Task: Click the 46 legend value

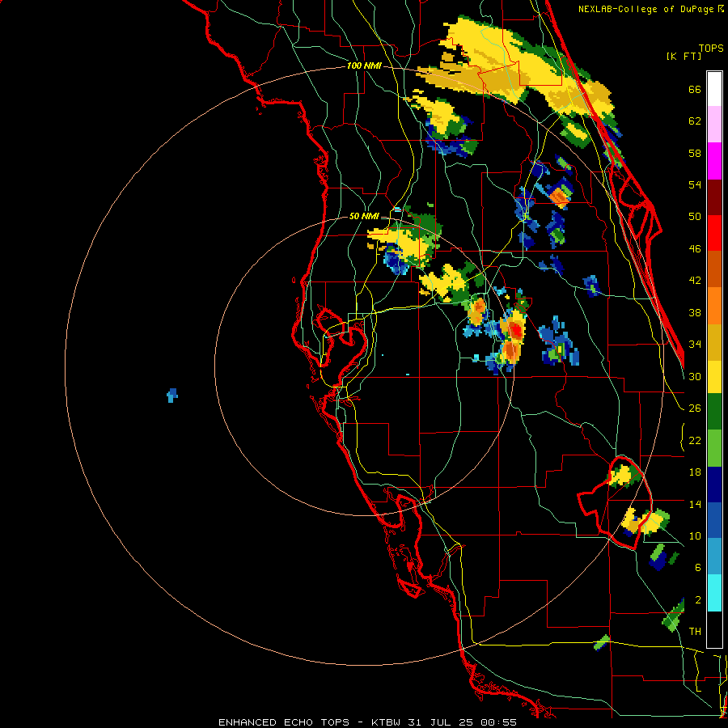Action: pyautogui.click(x=695, y=248)
